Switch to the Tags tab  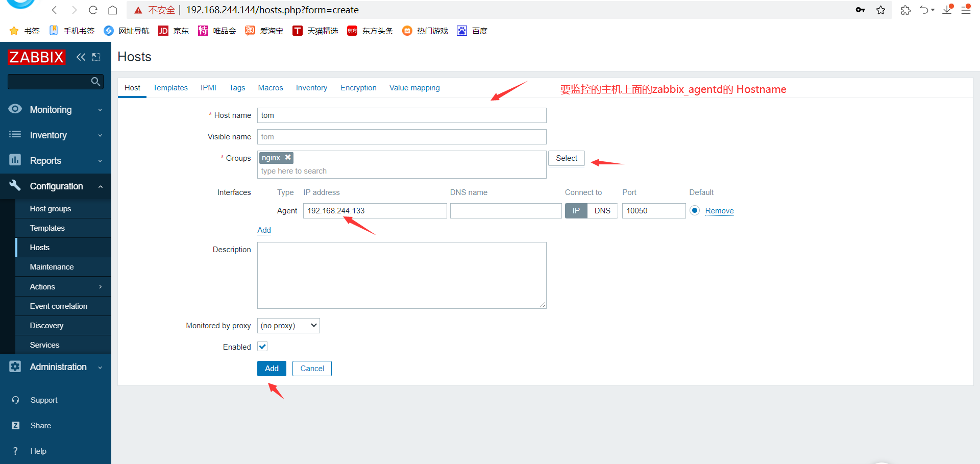coord(237,88)
